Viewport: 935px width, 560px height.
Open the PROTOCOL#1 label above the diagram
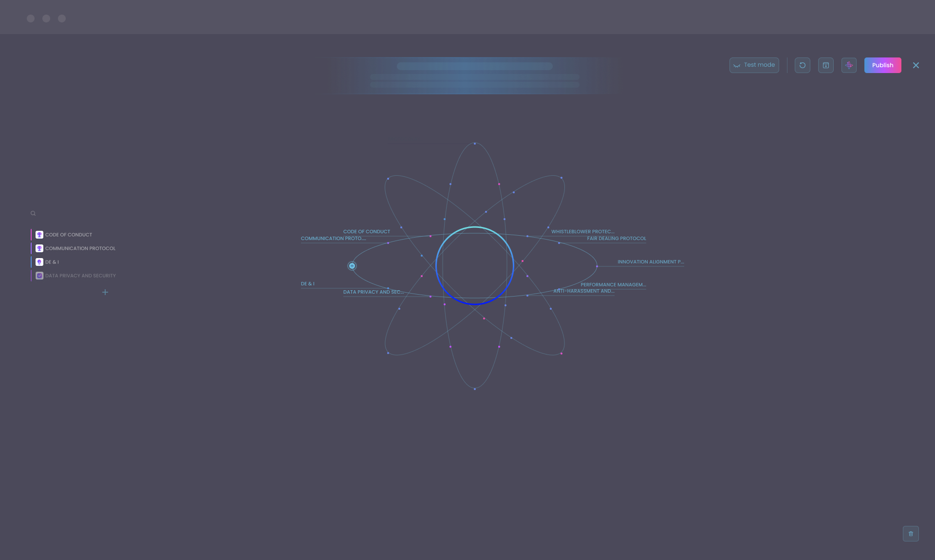click(x=405, y=139)
